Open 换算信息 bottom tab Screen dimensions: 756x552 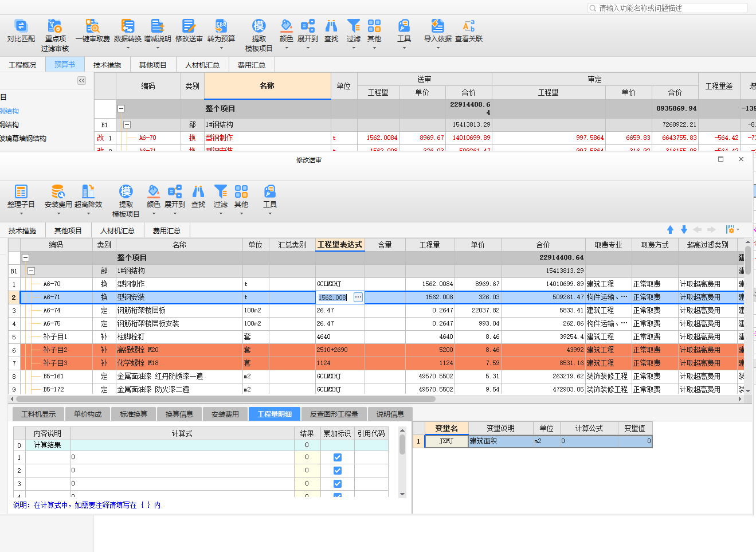[x=179, y=414]
